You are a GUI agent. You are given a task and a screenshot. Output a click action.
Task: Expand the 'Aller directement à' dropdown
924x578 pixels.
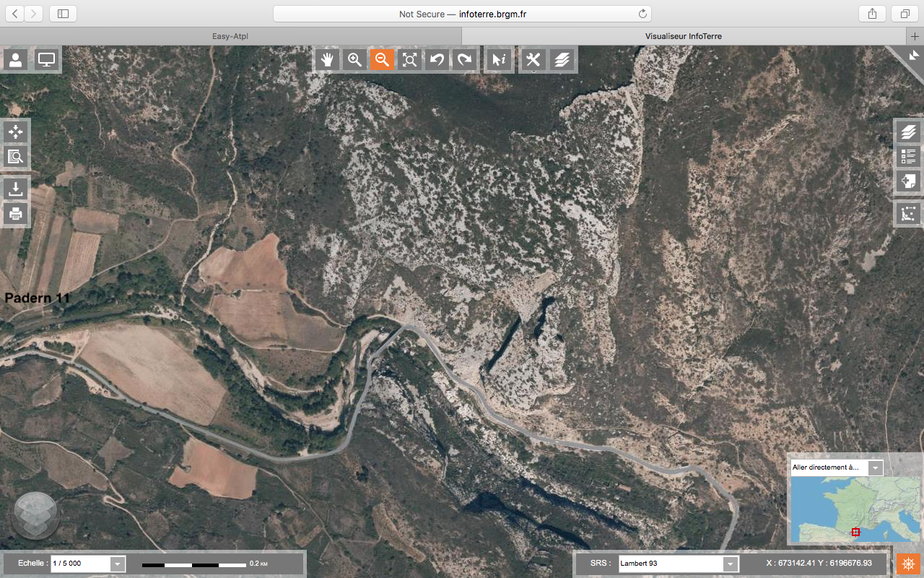875,467
